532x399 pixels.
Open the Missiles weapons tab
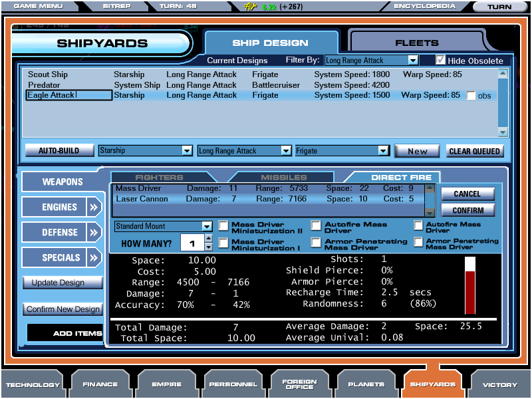pyautogui.click(x=283, y=178)
